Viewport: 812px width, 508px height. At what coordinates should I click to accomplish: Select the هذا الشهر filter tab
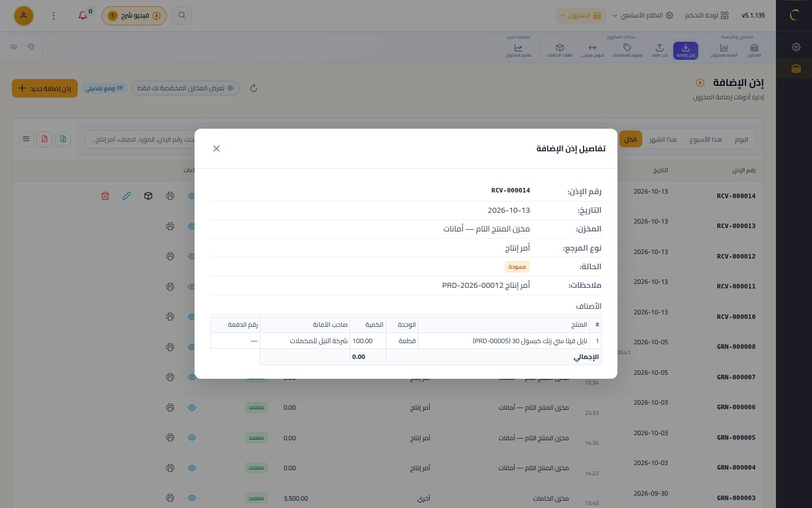click(x=663, y=139)
